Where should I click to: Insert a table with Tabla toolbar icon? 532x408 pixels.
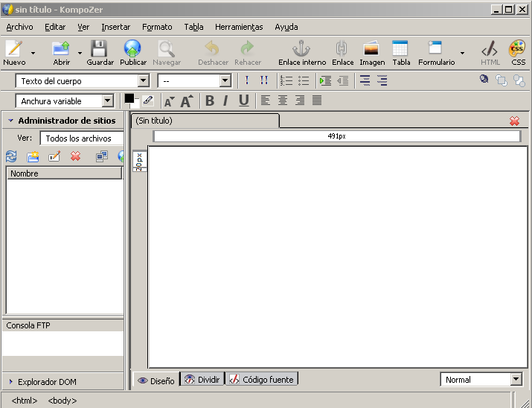coord(401,52)
